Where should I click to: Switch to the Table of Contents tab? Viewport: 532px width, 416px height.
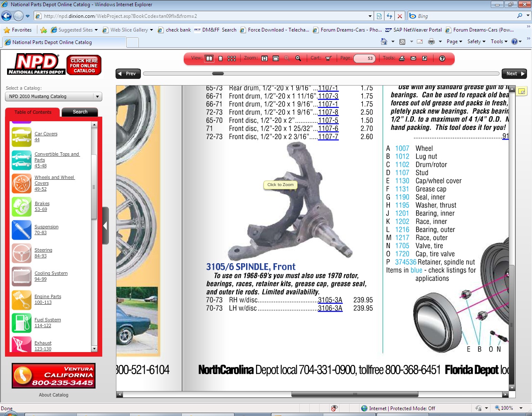coord(33,112)
